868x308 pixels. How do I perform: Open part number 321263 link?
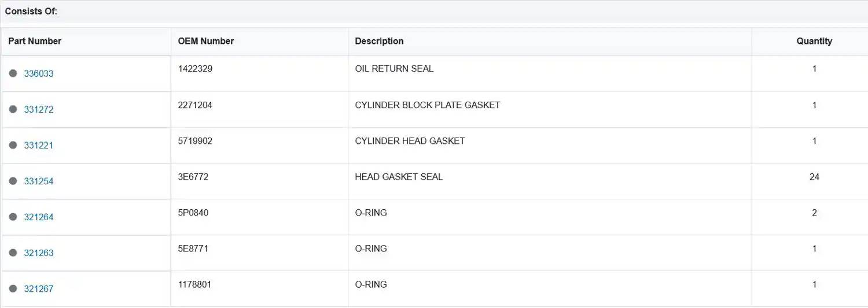coord(39,253)
